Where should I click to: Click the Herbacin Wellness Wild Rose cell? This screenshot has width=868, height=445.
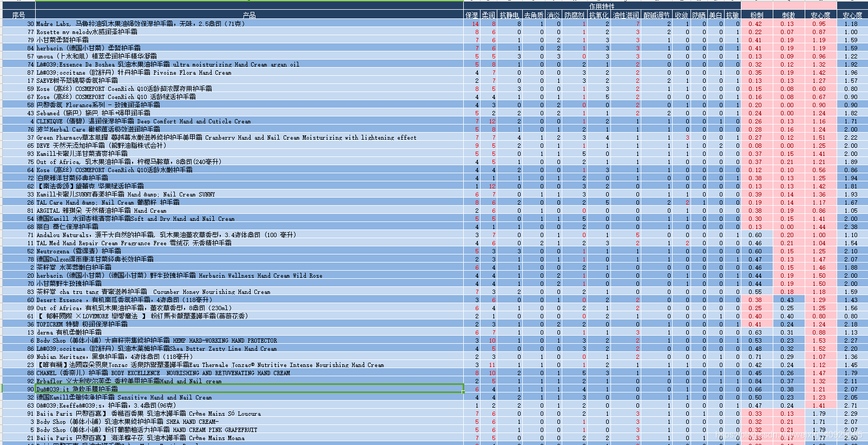249,276
